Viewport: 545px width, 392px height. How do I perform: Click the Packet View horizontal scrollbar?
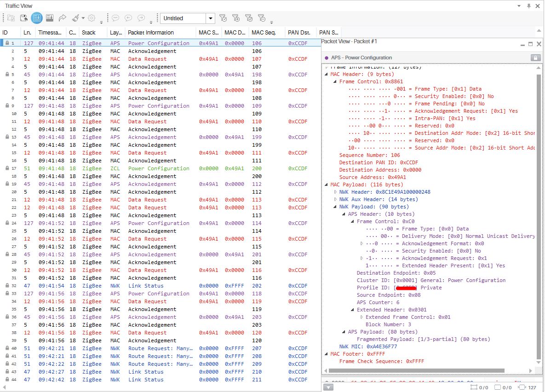tap(416, 370)
